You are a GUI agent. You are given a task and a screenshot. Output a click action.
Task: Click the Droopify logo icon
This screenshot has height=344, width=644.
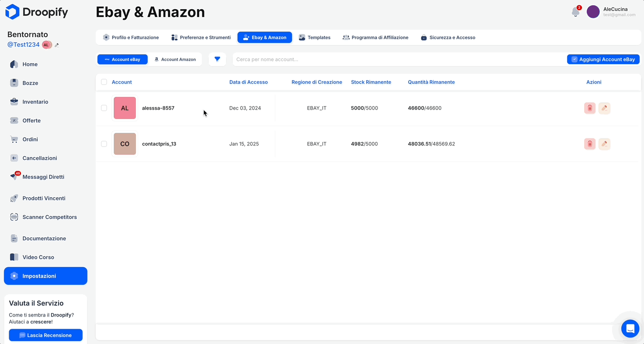12,12
